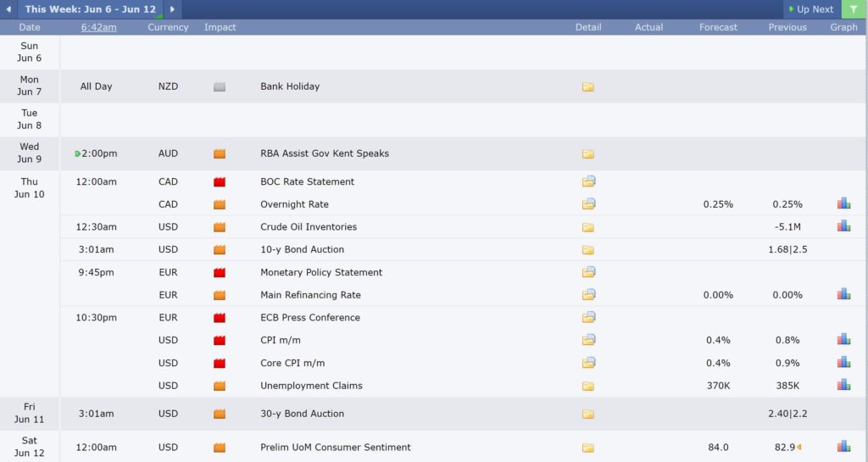The height and width of the screenshot is (462, 868).
Task: Select the ECB Press Conference event
Action: tap(310, 318)
